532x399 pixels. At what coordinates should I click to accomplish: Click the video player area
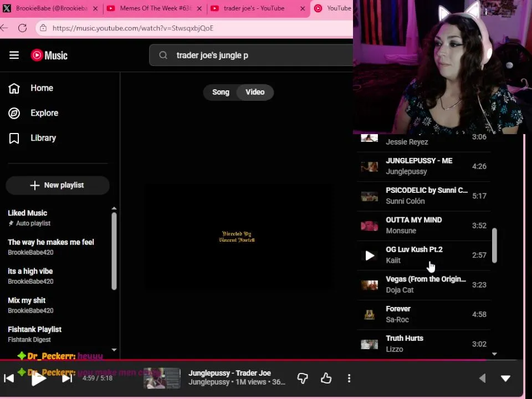point(238,237)
